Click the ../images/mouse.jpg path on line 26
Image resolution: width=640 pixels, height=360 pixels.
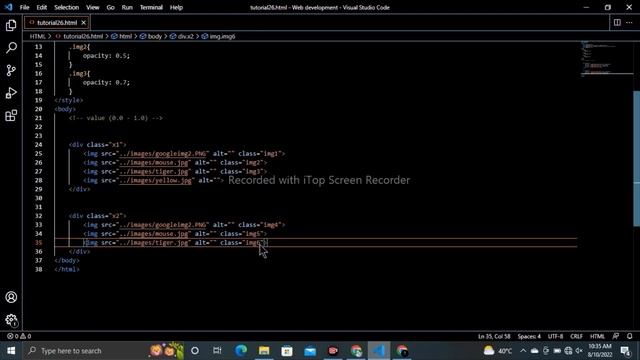pyautogui.click(x=153, y=162)
